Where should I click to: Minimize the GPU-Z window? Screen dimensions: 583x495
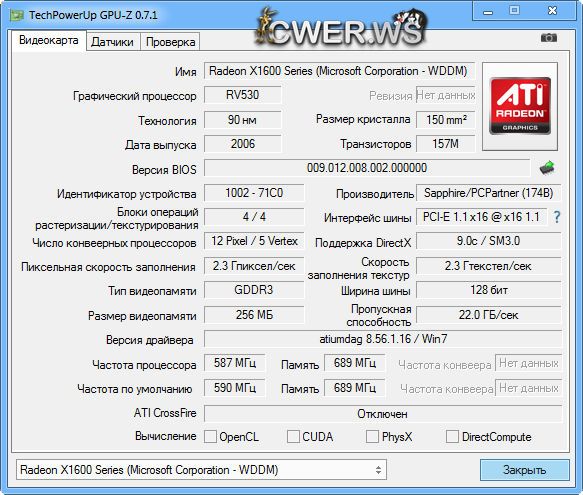click(x=488, y=12)
